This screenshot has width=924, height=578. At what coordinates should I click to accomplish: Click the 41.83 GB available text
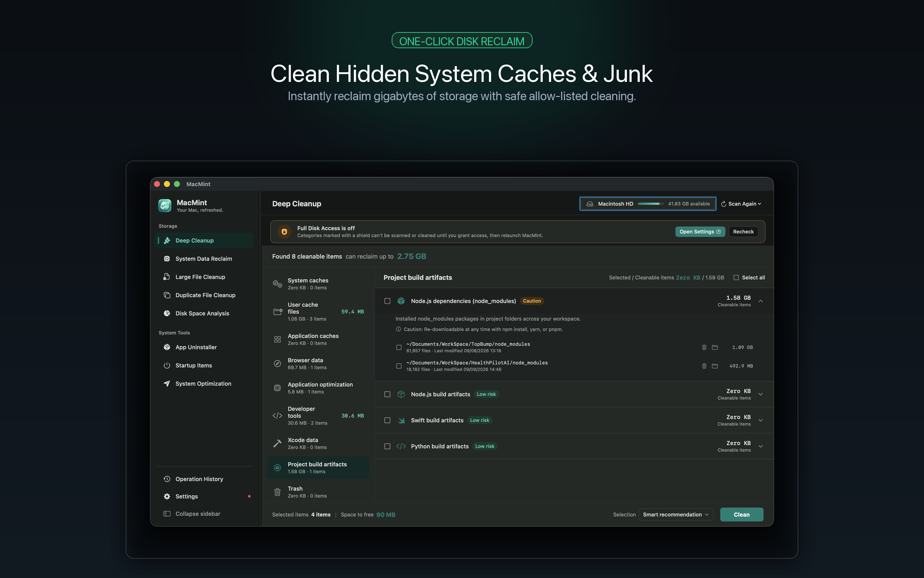689,204
